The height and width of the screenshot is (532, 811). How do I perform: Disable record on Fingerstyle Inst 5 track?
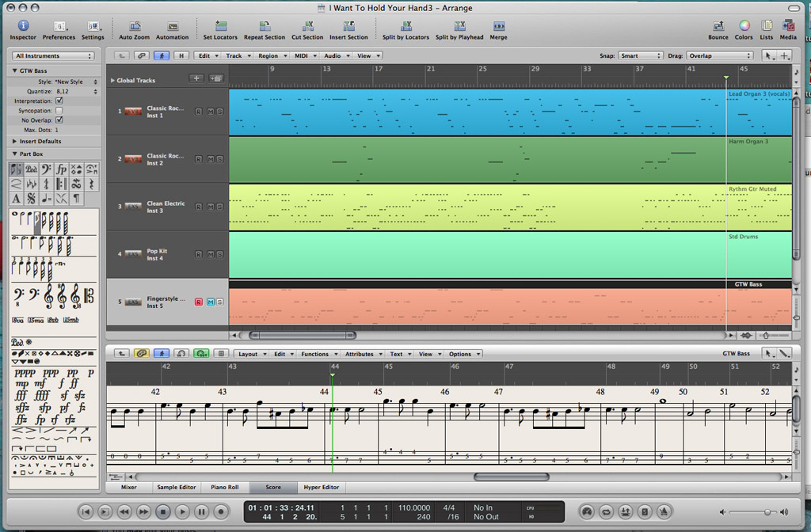(x=199, y=302)
